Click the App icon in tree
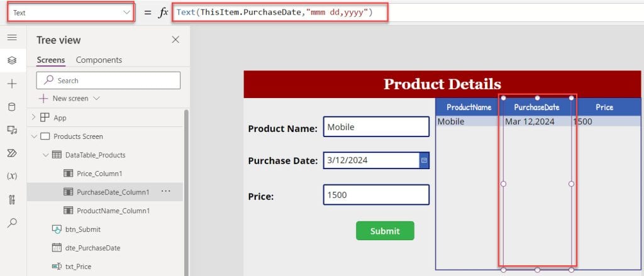The image size is (644, 276). coord(45,118)
